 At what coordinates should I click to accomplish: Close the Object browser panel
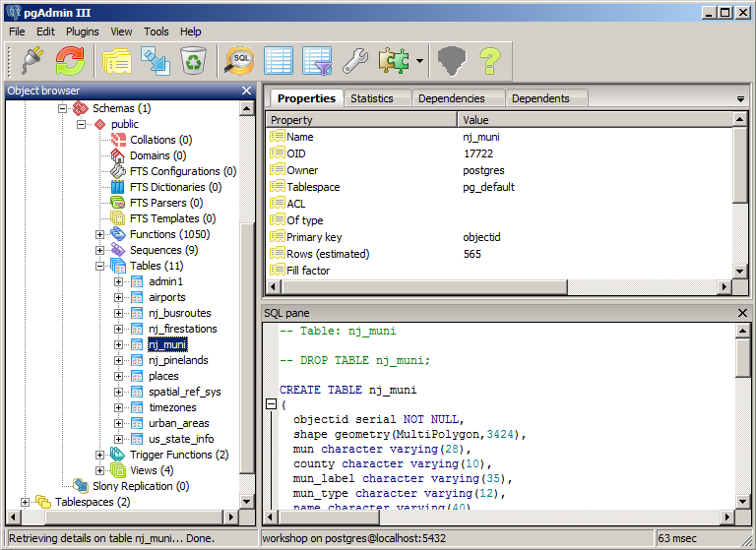246,91
